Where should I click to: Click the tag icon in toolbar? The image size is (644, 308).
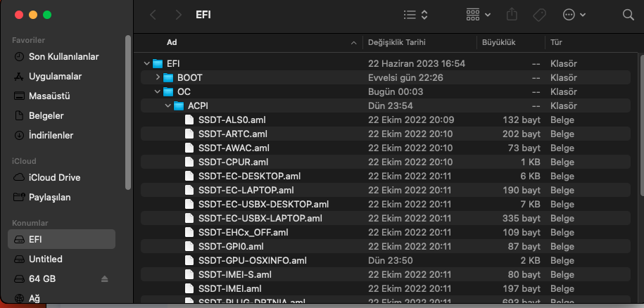pos(540,15)
